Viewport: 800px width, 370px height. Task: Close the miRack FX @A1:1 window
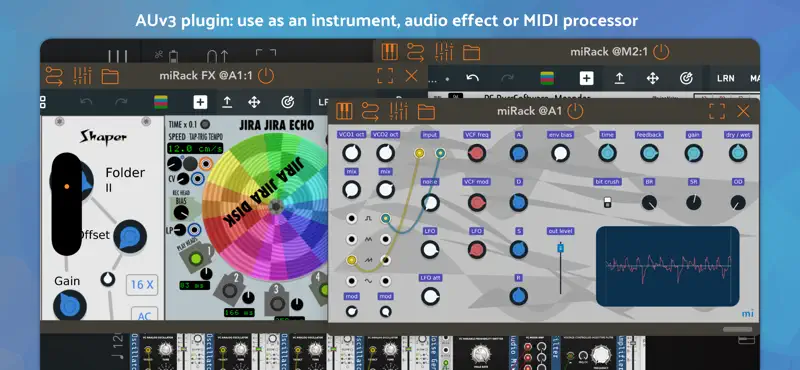[x=411, y=76]
